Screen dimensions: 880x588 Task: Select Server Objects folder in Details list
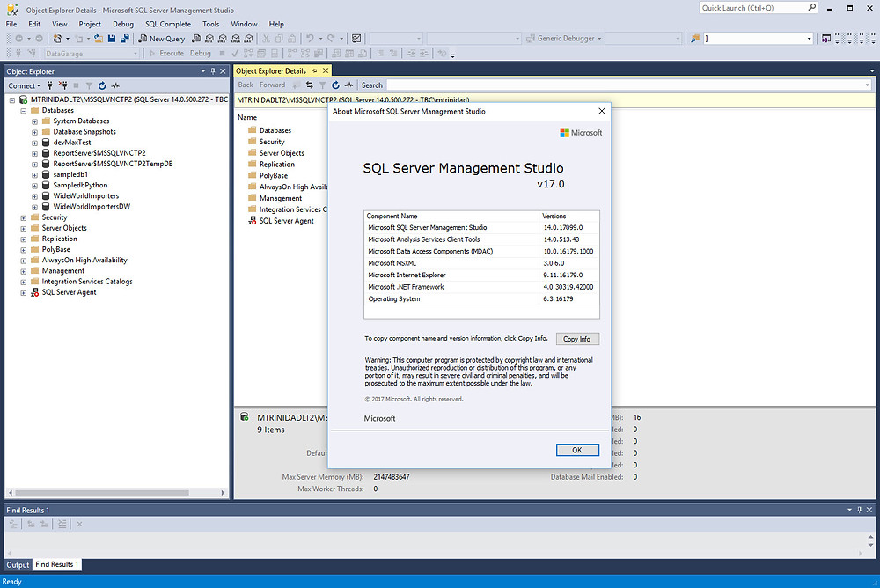pos(282,153)
